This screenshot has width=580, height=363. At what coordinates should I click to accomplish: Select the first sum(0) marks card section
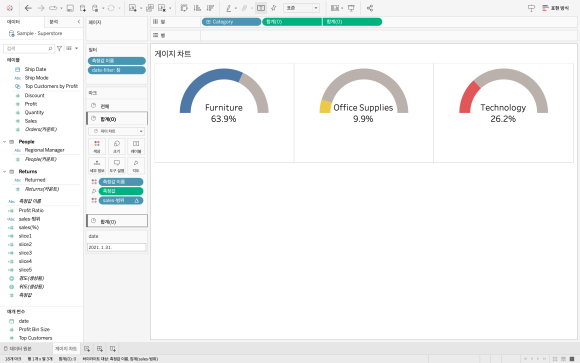[x=117, y=119]
